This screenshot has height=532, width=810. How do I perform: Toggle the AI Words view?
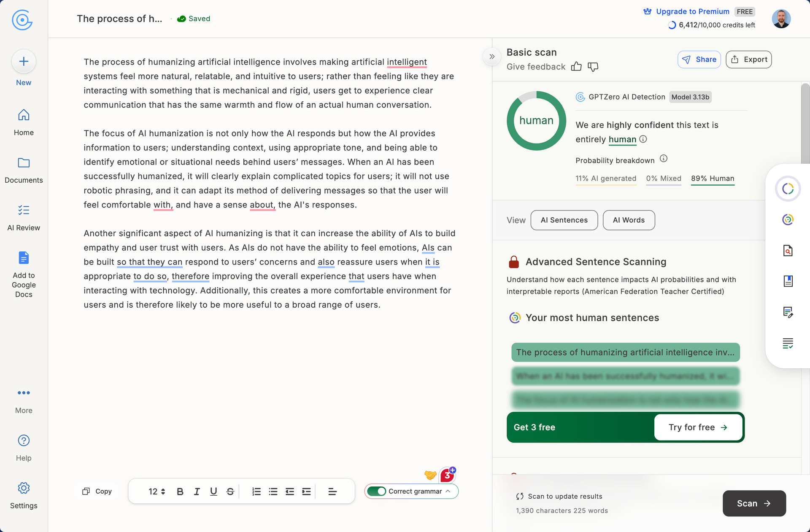click(629, 220)
